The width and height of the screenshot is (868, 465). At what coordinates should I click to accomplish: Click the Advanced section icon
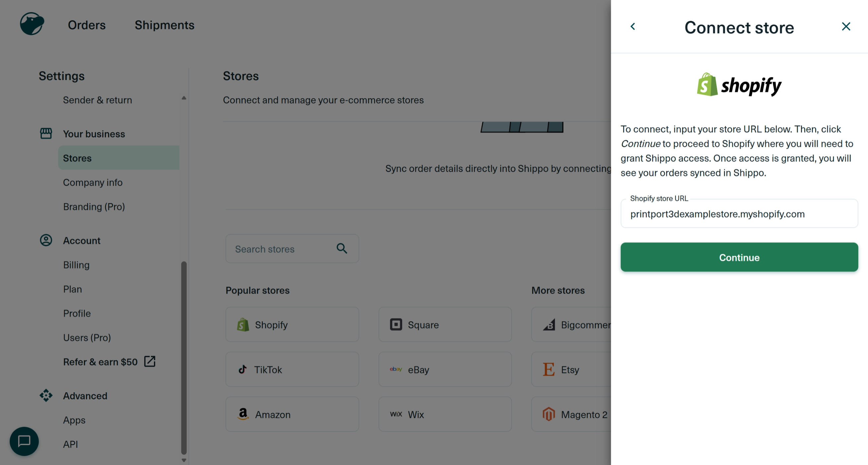coord(46,395)
